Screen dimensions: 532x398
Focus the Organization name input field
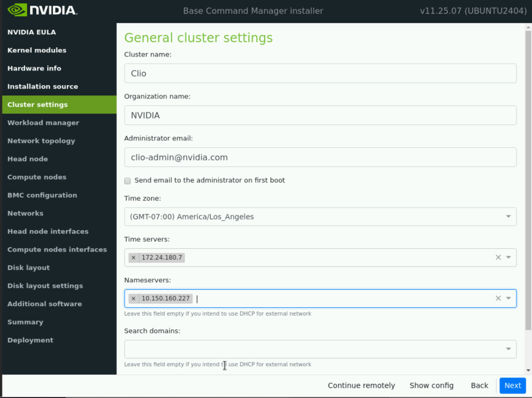(x=321, y=115)
